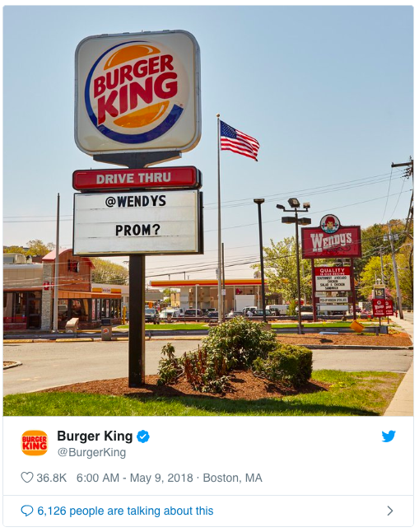The image size is (419, 532).
Task: Click the @WENDYS PROM? marquee board
Action: pos(137,222)
